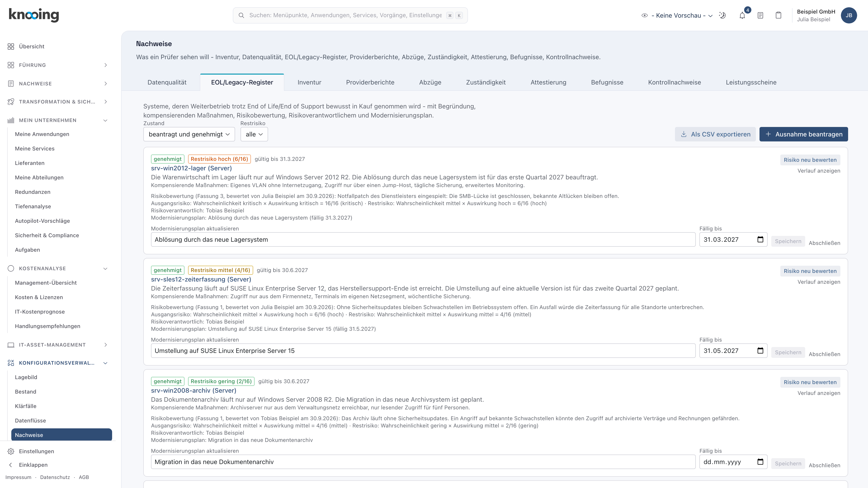Expand IT-ASSET-MANAGEMENT chevron
The width and height of the screenshot is (868, 488).
106,345
